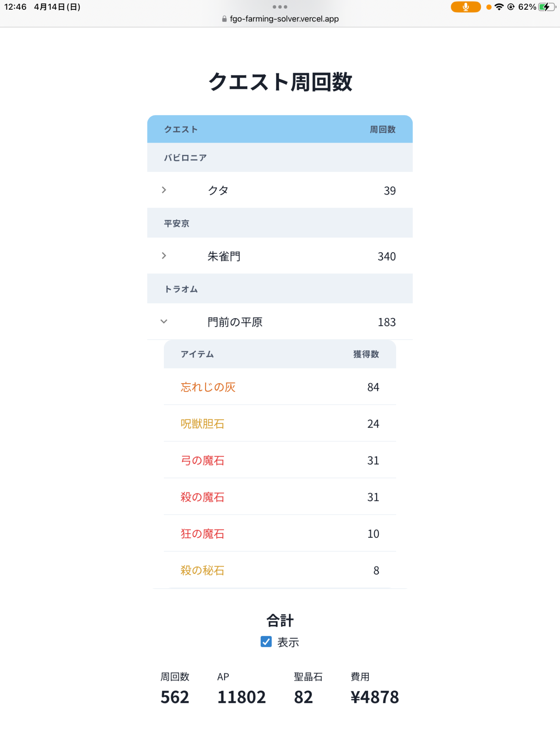Click the 弓の魔石 item link

pos(202,460)
